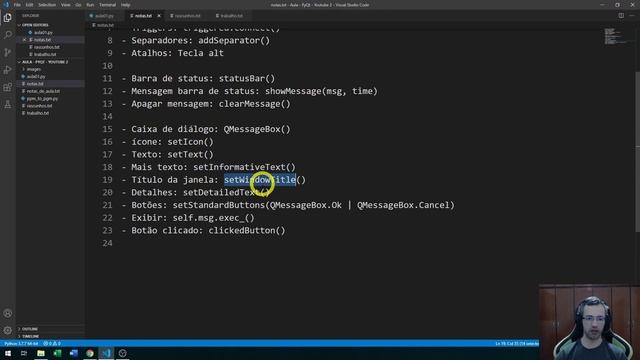Open the Accounts icon in activity bar

coord(8,313)
